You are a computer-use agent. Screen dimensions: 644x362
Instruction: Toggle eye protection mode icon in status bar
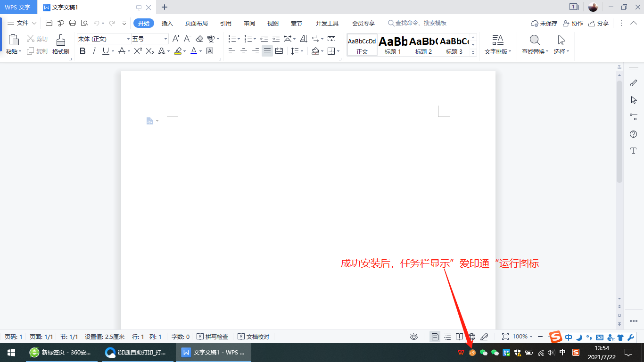414,337
